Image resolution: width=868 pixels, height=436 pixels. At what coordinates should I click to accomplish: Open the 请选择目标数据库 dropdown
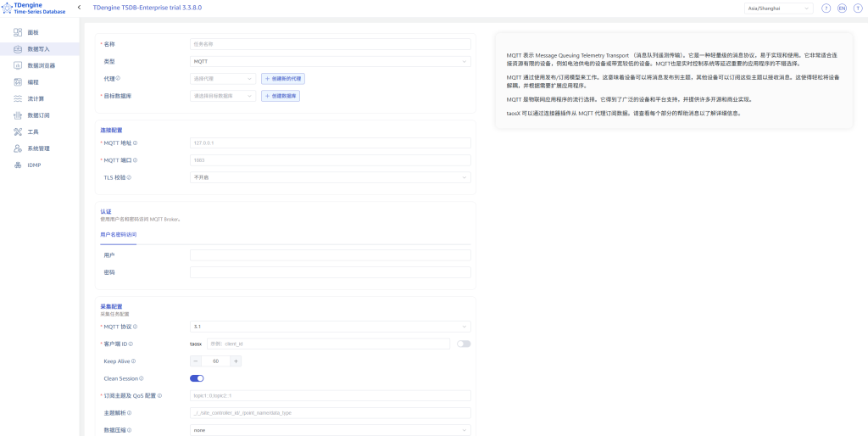point(223,96)
